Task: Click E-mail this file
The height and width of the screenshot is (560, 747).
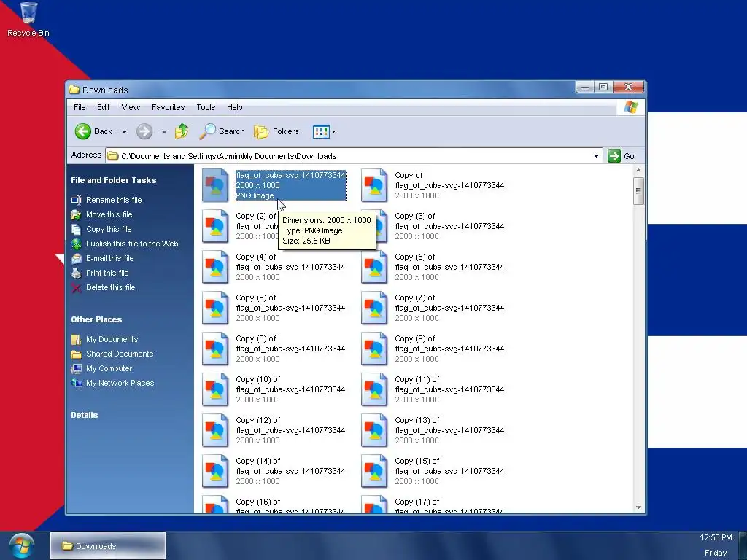Action: (109, 259)
